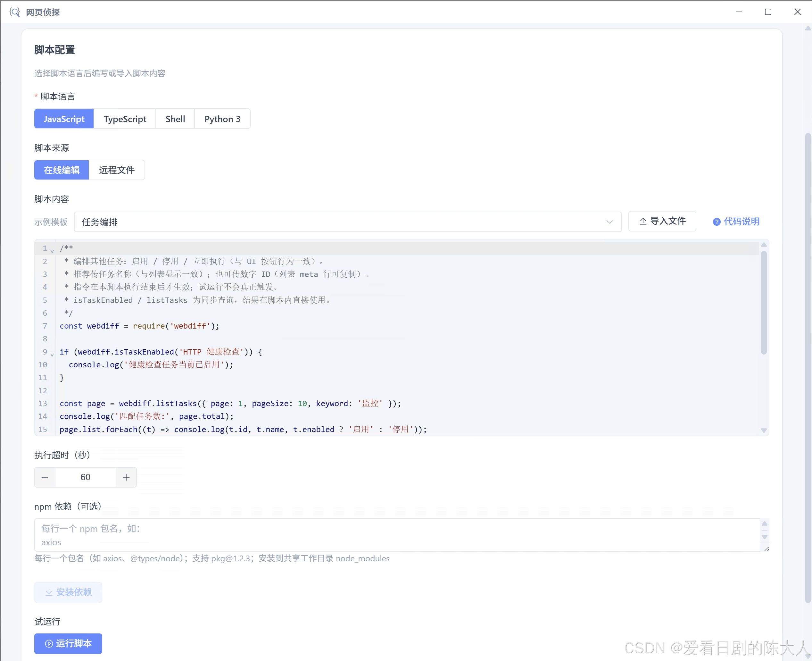Select TypeScript as script language

click(x=125, y=119)
